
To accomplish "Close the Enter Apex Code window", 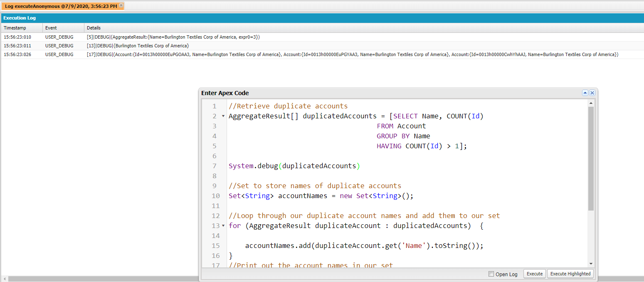I will [592, 93].
